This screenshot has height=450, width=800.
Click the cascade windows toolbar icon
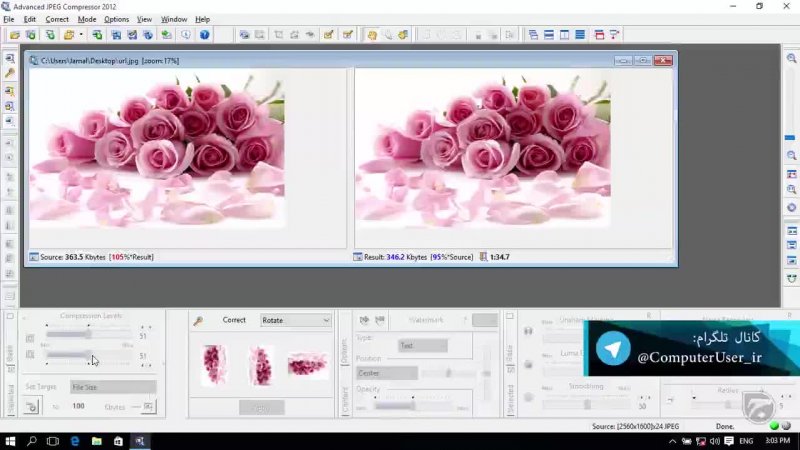pos(532,34)
